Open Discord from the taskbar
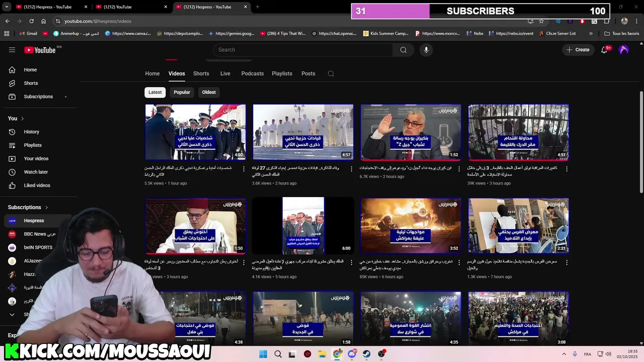This screenshot has height=362, width=644. coord(352,354)
